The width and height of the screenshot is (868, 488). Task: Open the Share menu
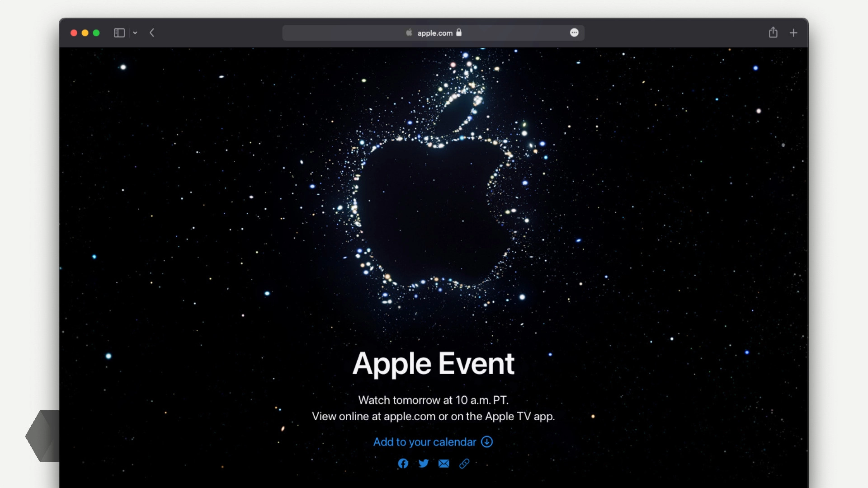773,33
